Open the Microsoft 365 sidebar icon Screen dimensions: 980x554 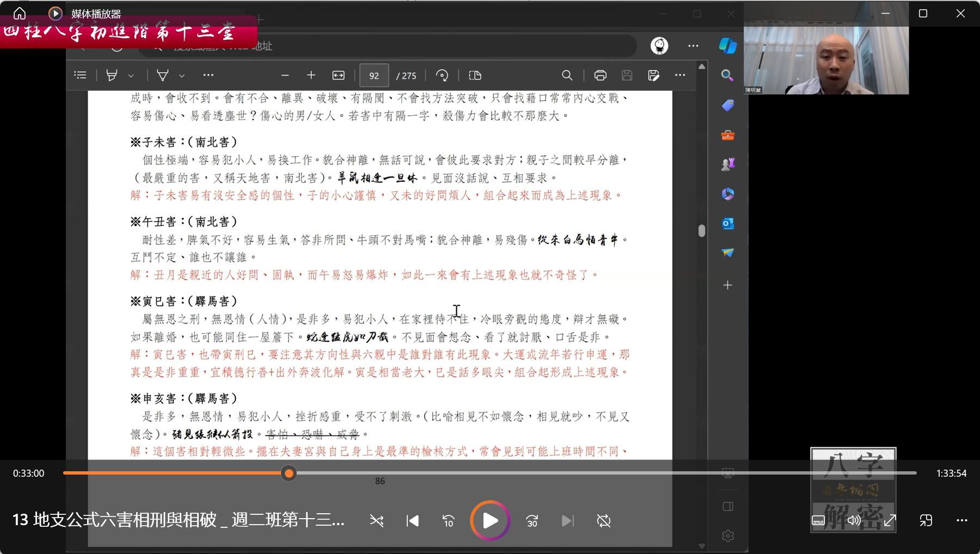(x=727, y=194)
